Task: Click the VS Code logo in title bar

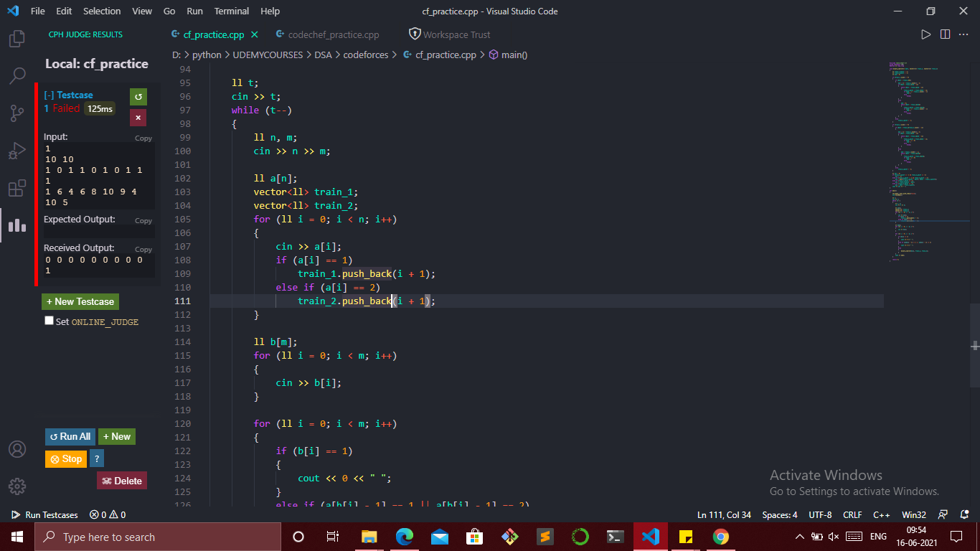Action: point(13,11)
